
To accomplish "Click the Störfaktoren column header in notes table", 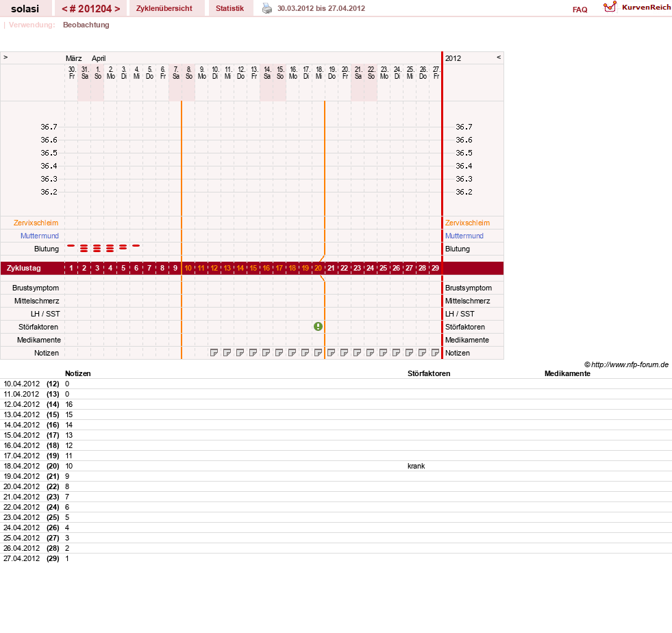I will coord(429,373).
